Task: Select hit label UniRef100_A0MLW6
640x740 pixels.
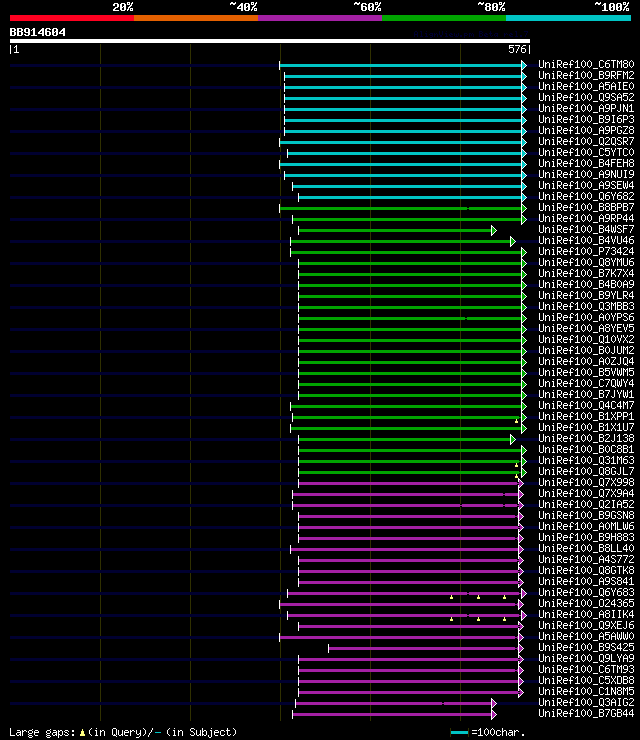Action: tap(586, 526)
